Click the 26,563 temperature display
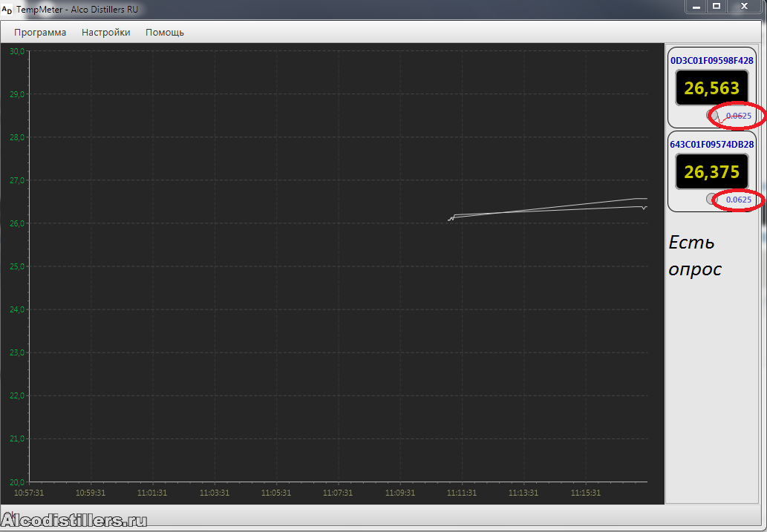 (x=711, y=89)
